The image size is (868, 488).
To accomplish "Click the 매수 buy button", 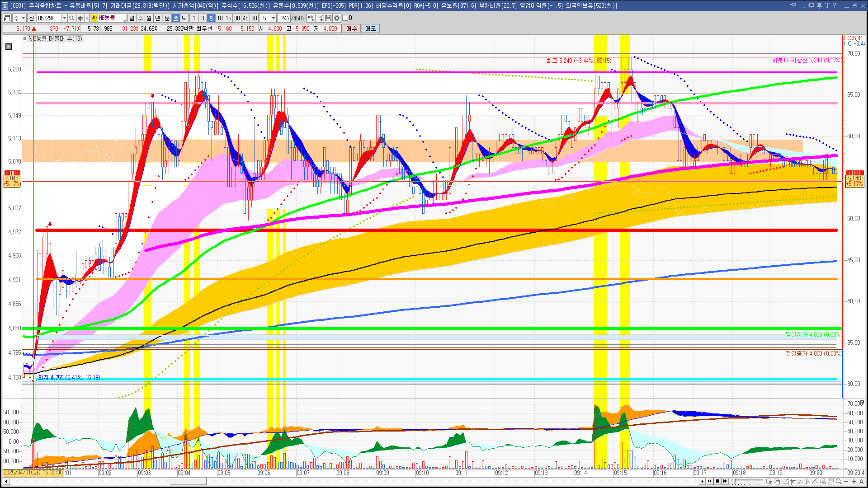I will coord(352,28).
